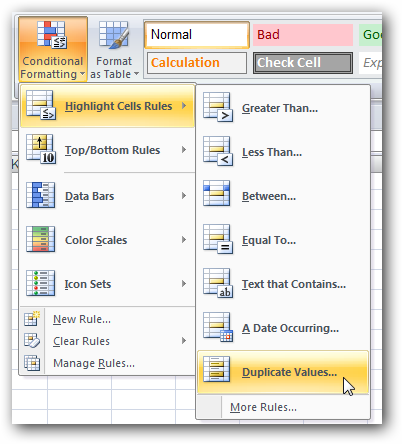Open the Color Scales menu entry
Screen dimensions: 402x444
(x=107, y=240)
